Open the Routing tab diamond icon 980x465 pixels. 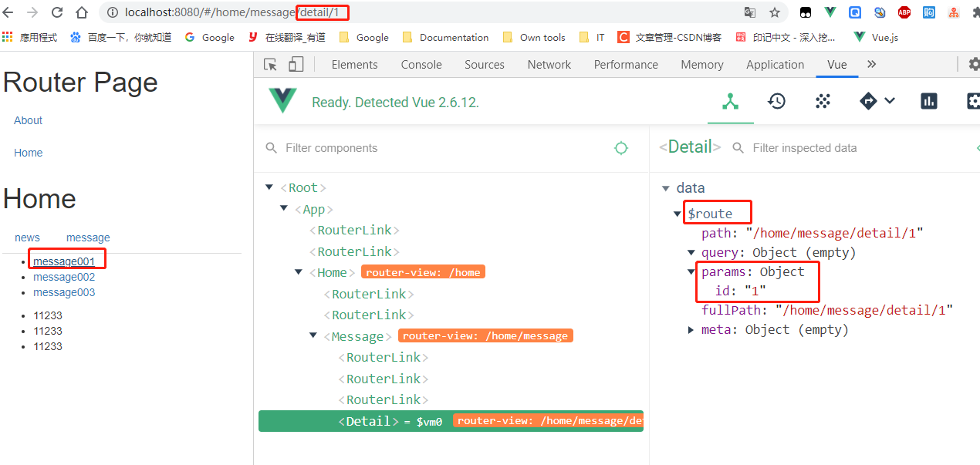coord(869,101)
